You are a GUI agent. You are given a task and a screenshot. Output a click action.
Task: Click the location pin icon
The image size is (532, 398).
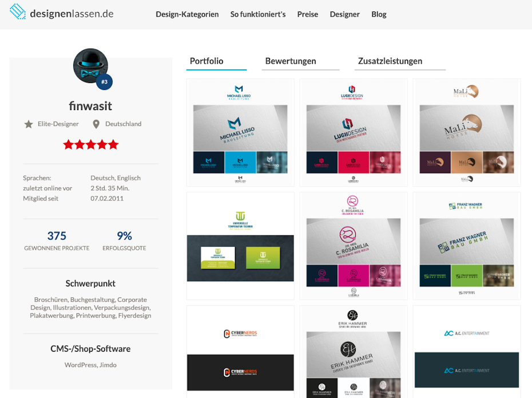(96, 124)
